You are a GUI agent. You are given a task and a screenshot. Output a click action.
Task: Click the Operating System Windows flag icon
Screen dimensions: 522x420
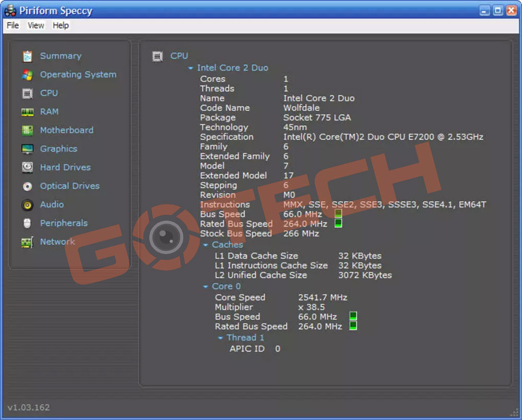28,75
